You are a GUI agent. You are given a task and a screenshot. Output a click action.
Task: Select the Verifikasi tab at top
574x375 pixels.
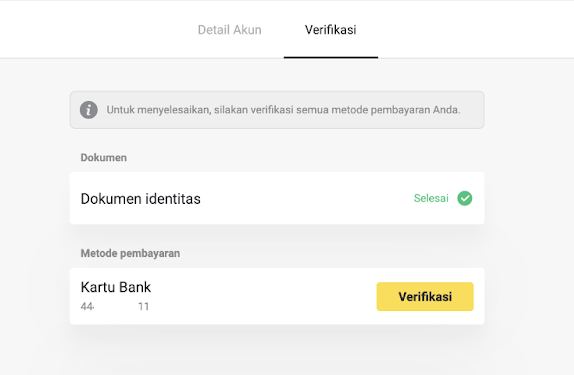[331, 30]
